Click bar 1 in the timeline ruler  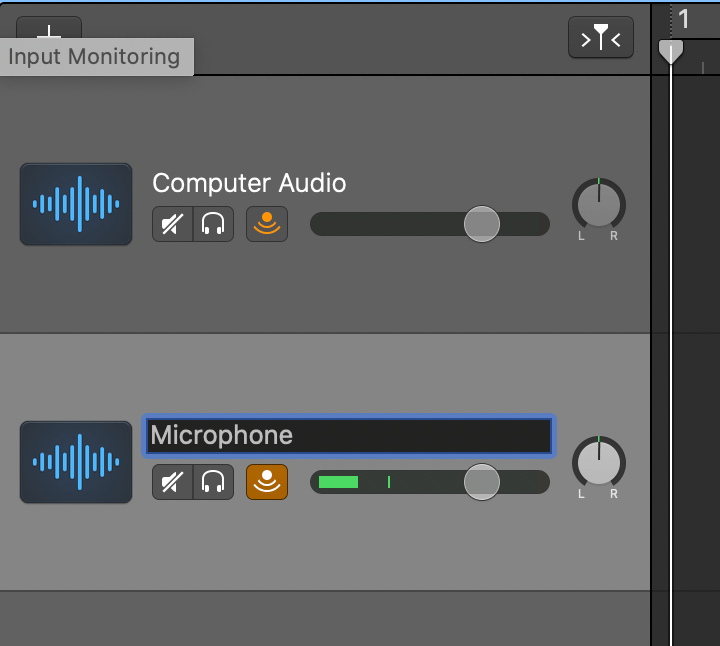685,19
